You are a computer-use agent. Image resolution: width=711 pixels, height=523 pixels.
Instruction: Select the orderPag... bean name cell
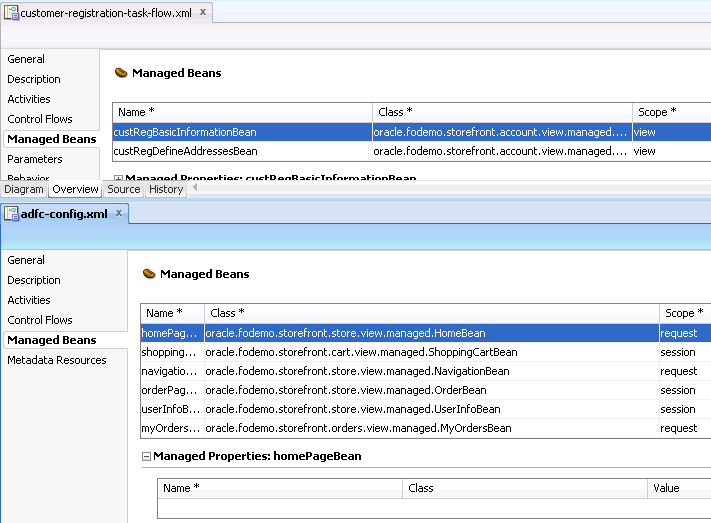(x=172, y=390)
